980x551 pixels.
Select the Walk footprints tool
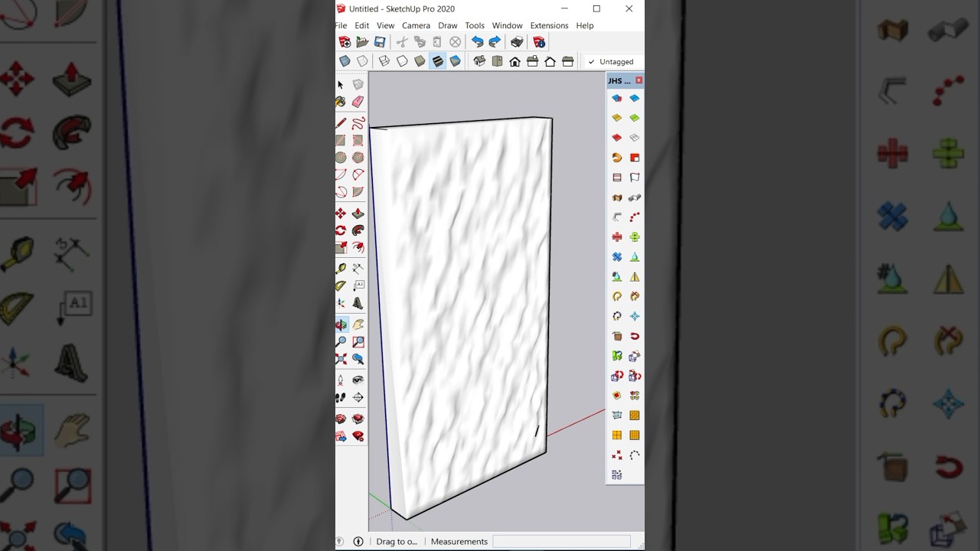click(x=341, y=397)
